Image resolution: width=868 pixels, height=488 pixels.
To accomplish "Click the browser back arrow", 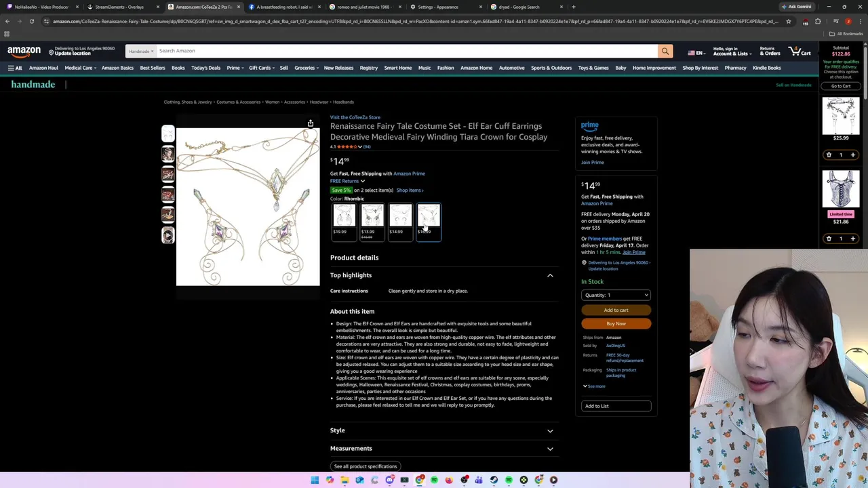I will pos(7,21).
